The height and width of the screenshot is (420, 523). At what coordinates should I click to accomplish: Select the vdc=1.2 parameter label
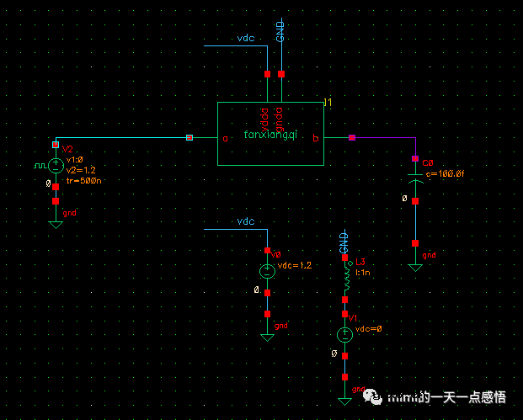click(294, 265)
